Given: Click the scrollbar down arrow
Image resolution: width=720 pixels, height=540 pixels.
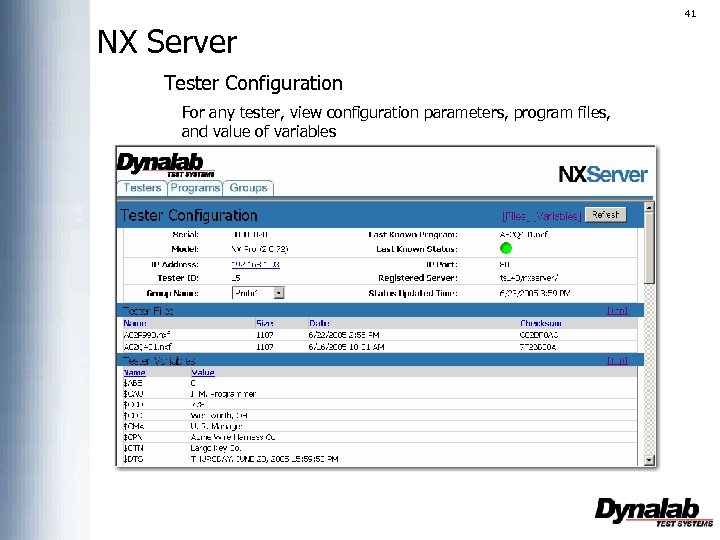Looking at the screenshot, I should (649, 460).
